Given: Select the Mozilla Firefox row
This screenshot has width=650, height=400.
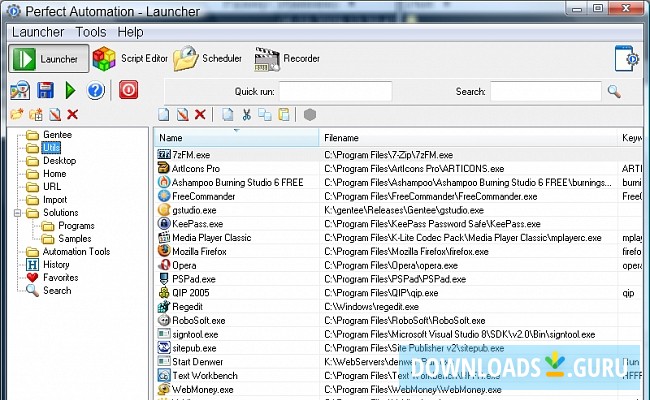Looking at the screenshot, I should [398, 252].
